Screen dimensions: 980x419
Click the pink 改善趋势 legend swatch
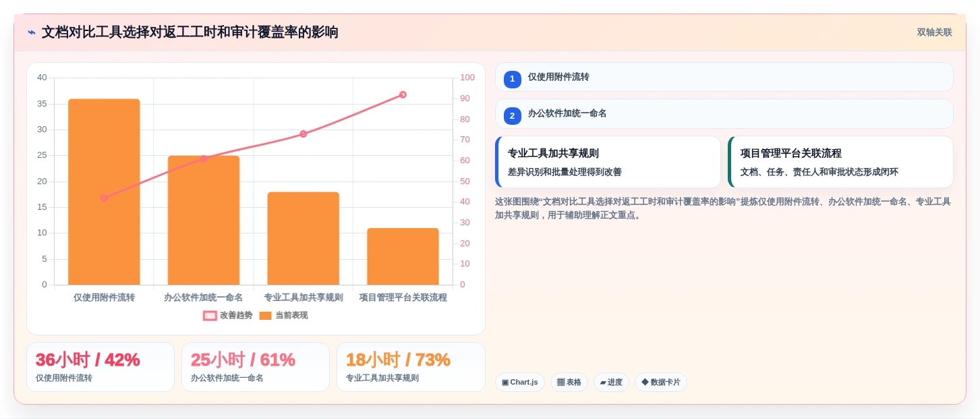click(210, 315)
